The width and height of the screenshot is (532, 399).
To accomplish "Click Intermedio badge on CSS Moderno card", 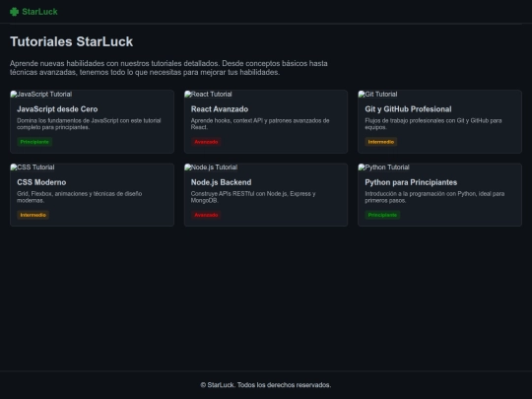I will coord(33,215).
